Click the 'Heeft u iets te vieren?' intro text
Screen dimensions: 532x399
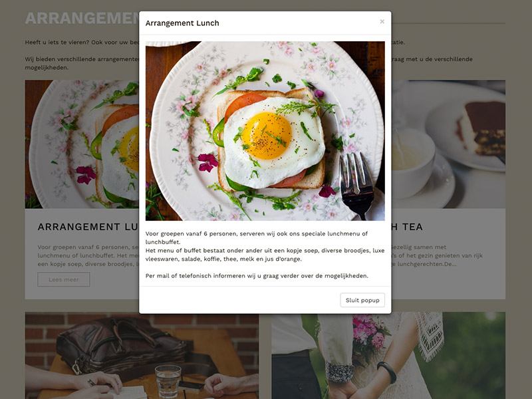82,42
